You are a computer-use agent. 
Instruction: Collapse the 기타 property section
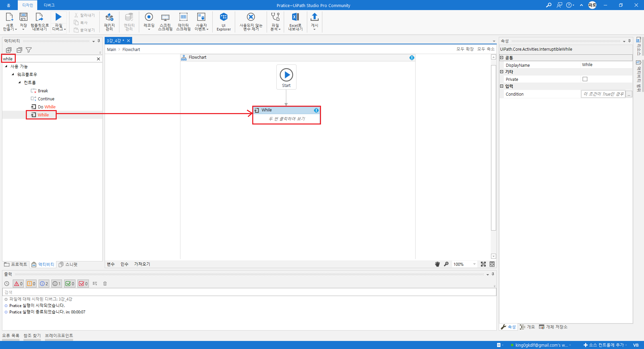[502, 72]
